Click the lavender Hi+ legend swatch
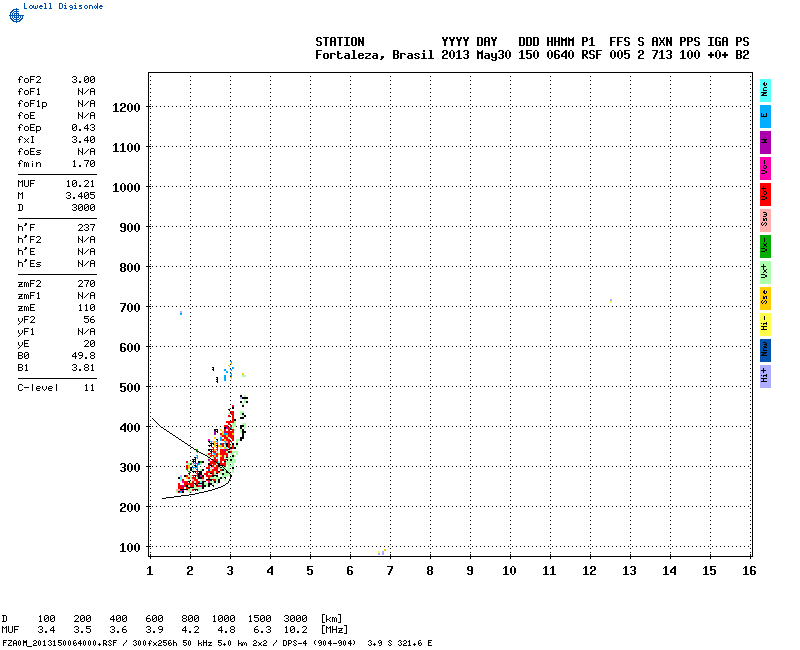This screenshot has width=800, height=650. point(765,377)
